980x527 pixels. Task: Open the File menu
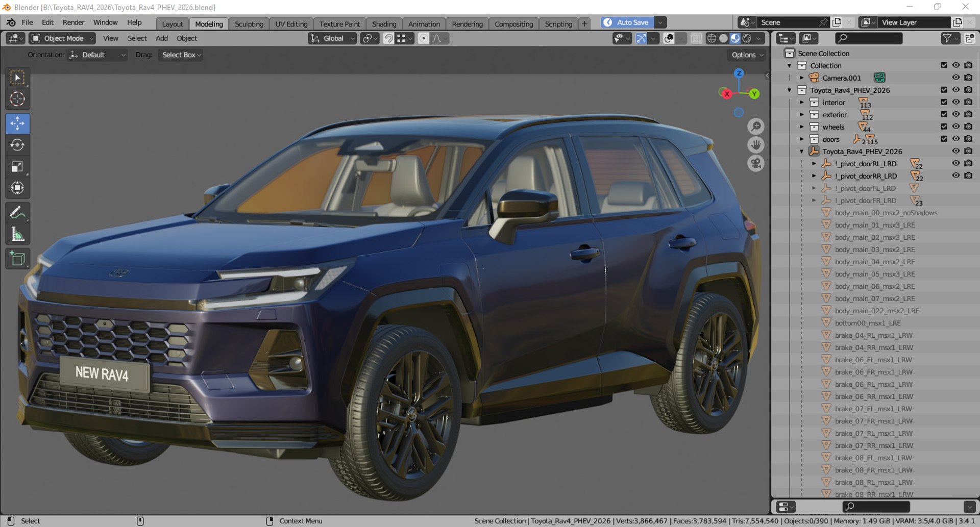pyautogui.click(x=27, y=22)
